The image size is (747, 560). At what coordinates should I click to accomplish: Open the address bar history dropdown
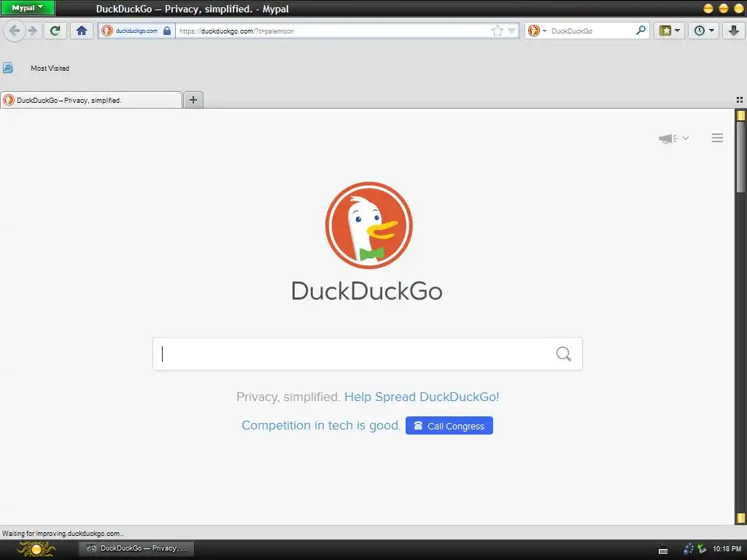(511, 31)
